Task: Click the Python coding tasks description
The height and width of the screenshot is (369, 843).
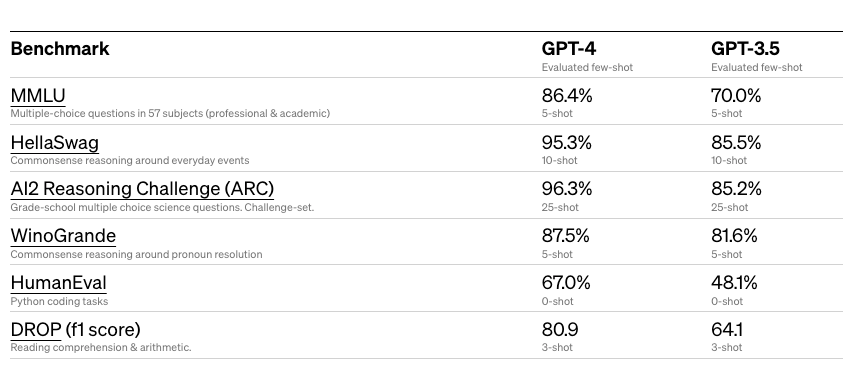Action: [59, 301]
